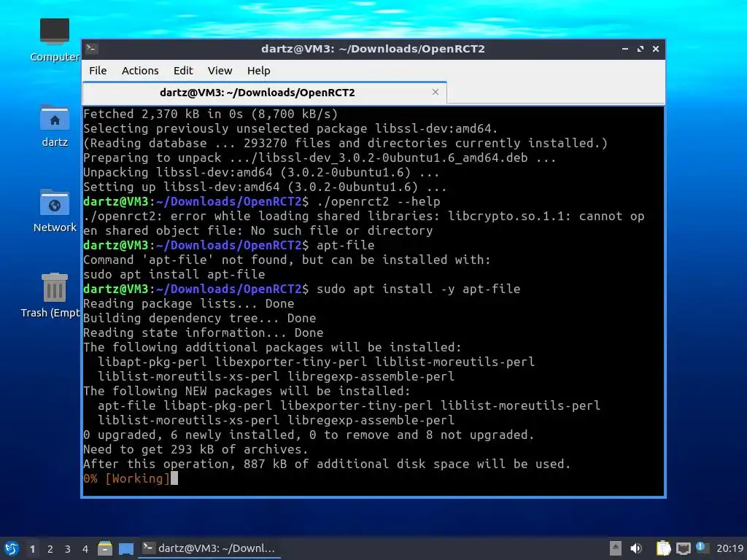Switch to workspace 3
Image resolution: width=747 pixels, height=560 pixels.
[68, 549]
